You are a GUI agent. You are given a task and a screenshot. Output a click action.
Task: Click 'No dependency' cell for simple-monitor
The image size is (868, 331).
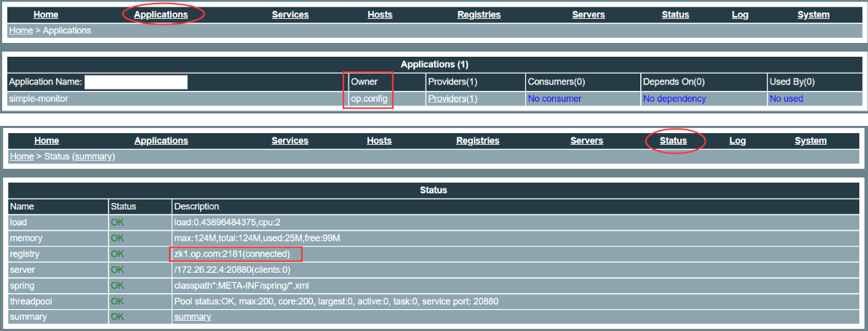coord(674,98)
